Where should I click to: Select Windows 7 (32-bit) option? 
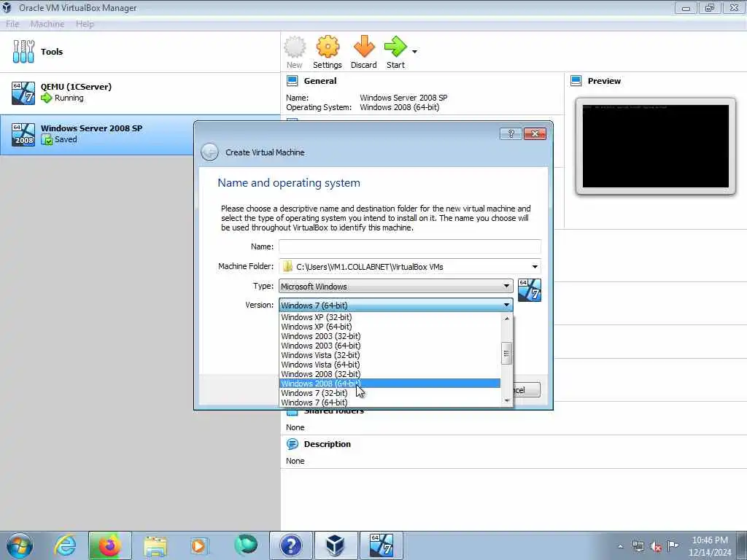tap(390, 393)
